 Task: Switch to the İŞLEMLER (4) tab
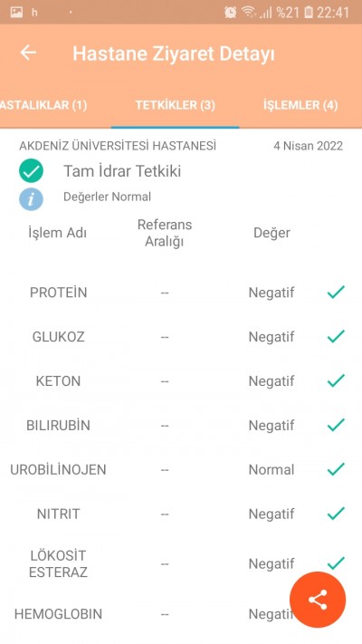coord(300,105)
